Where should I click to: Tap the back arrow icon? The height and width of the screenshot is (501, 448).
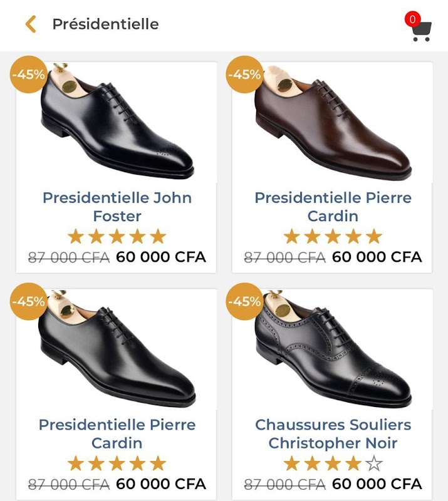[x=31, y=24]
